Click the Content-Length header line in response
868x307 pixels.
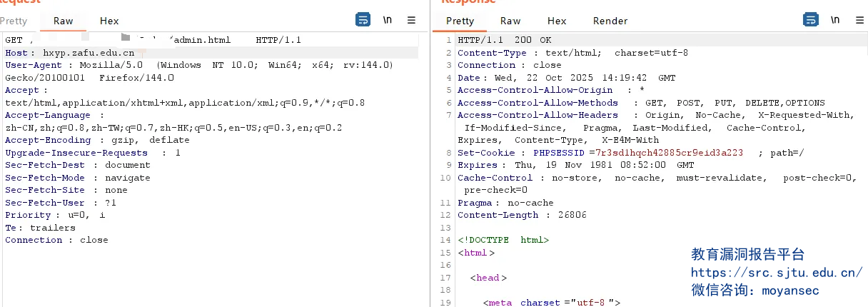pos(522,215)
